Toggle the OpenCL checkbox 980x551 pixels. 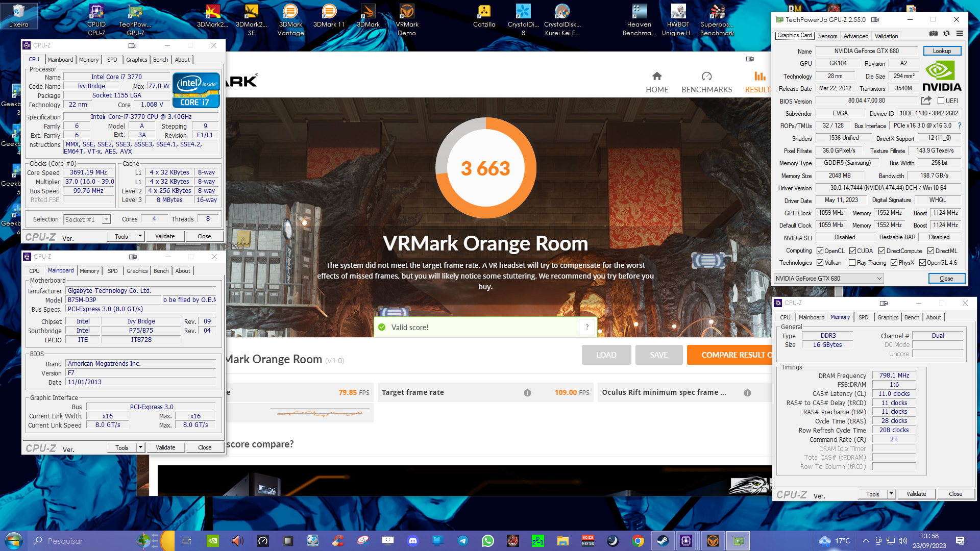[x=820, y=251]
